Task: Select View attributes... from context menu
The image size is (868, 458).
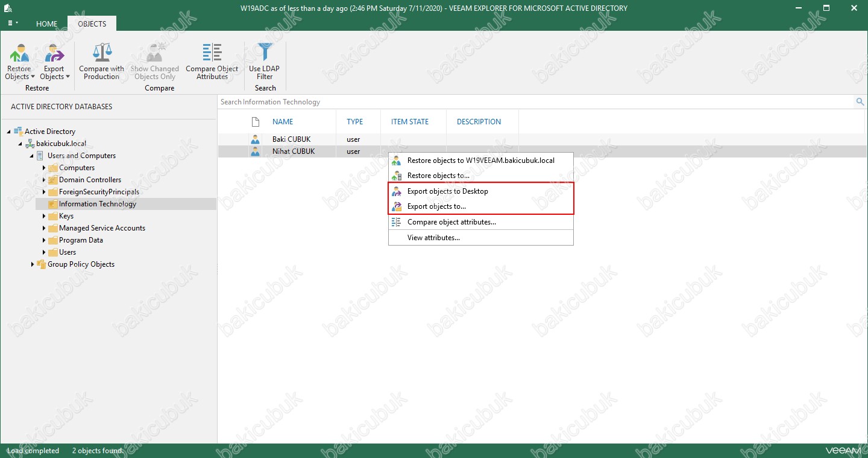Action: 433,238
